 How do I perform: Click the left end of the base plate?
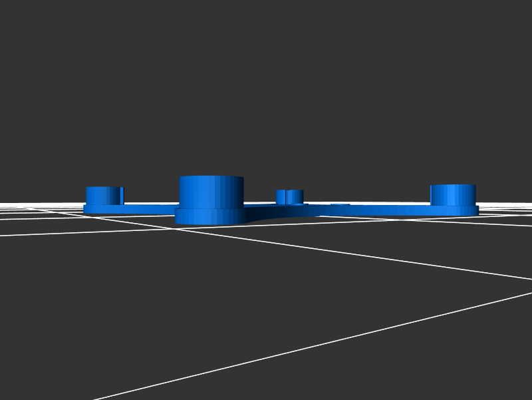(87, 209)
